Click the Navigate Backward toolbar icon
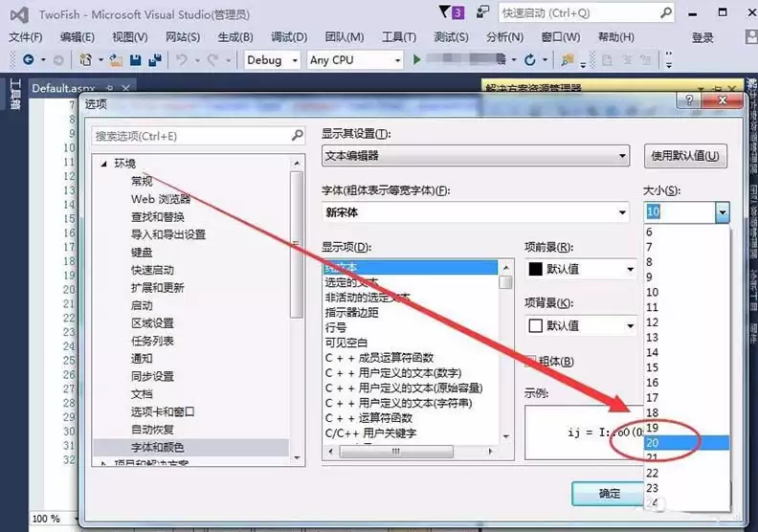 click(28, 59)
